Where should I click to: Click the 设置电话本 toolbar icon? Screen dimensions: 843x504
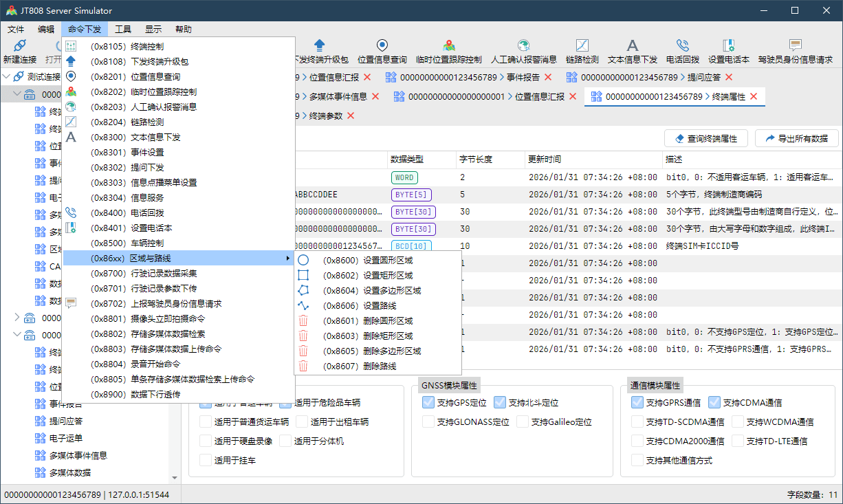(x=729, y=46)
